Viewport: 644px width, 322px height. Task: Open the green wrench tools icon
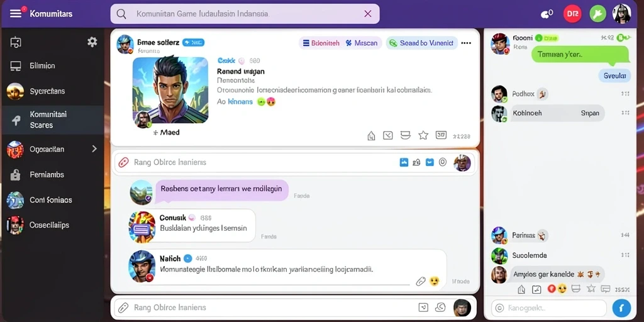[x=597, y=14]
